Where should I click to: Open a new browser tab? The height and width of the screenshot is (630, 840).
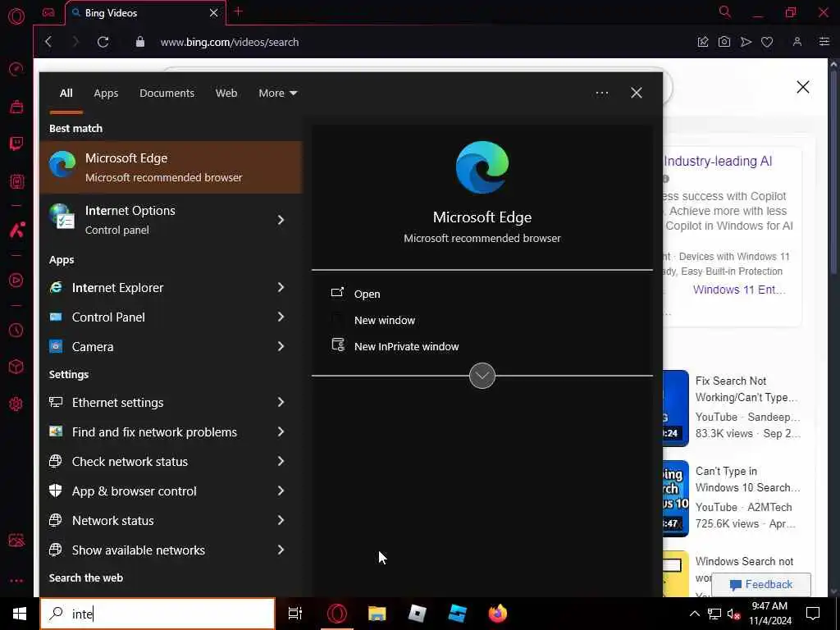tap(239, 11)
